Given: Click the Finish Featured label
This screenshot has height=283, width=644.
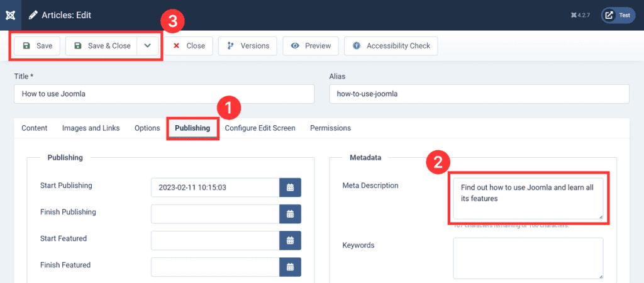Looking at the screenshot, I should (x=65, y=265).
